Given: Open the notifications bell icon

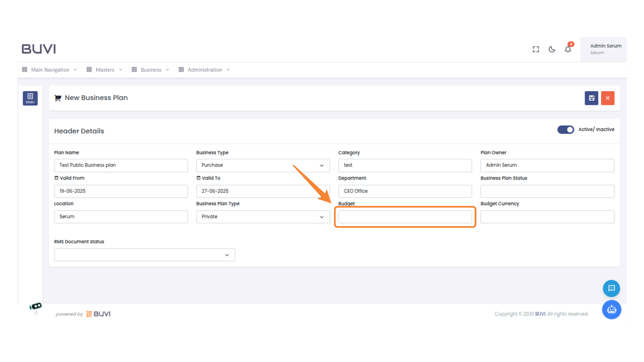Looking at the screenshot, I should [568, 49].
